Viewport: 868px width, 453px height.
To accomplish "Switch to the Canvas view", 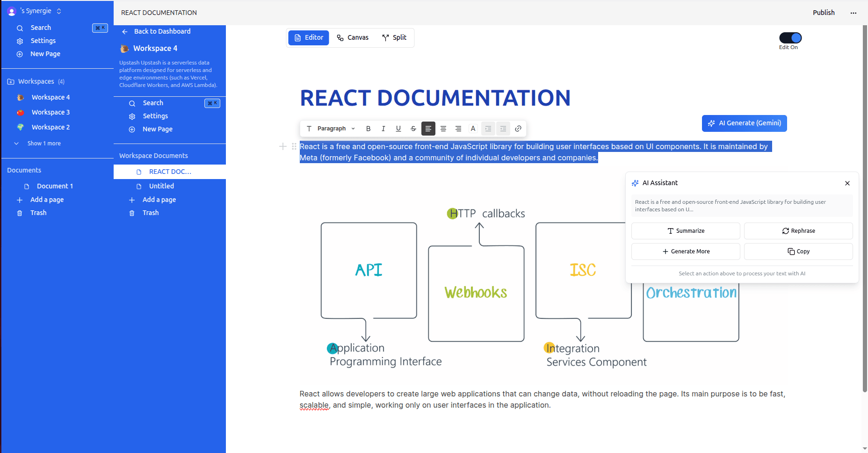I will [353, 37].
